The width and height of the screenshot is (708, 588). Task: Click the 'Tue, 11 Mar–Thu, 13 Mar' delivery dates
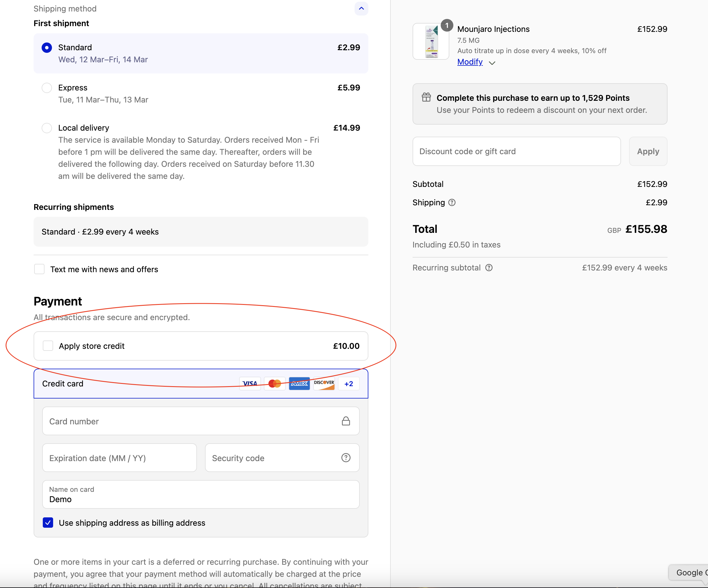tap(103, 100)
